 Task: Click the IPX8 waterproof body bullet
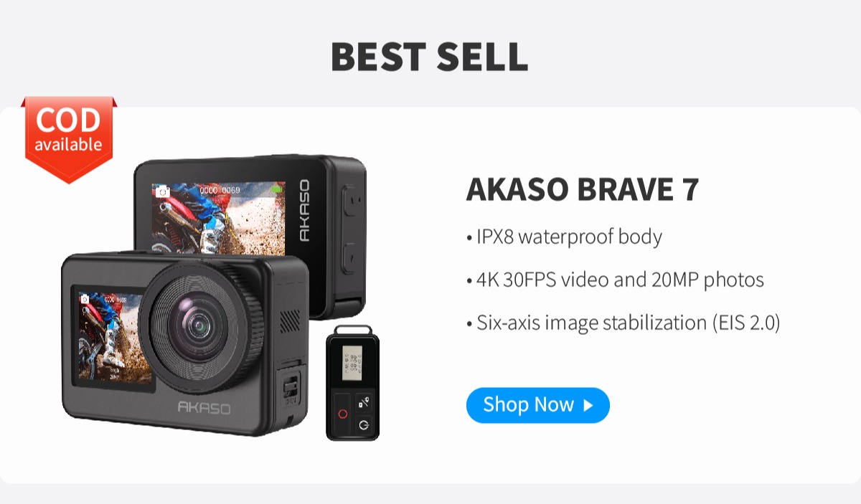pos(564,237)
